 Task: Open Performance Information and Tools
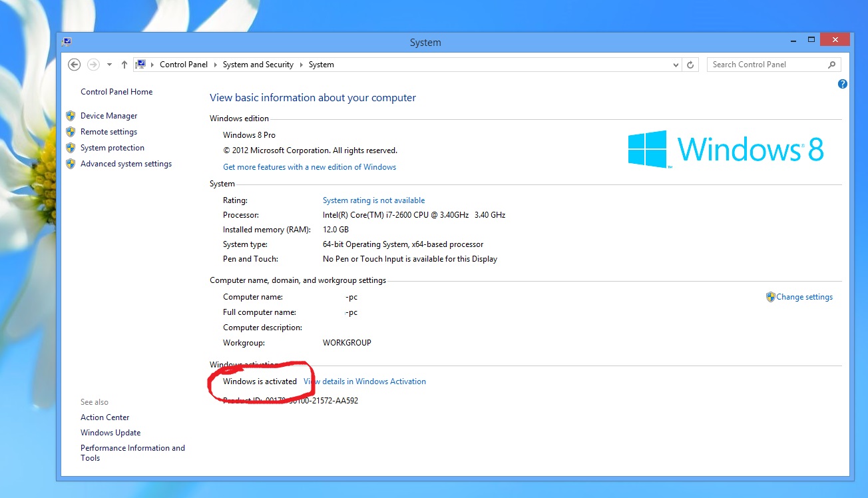[132, 453]
